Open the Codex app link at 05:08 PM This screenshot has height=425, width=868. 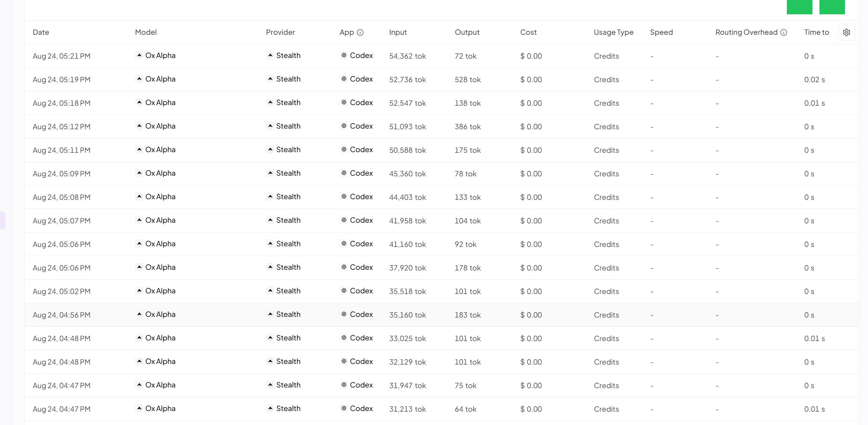pyautogui.click(x=361, y=197)
